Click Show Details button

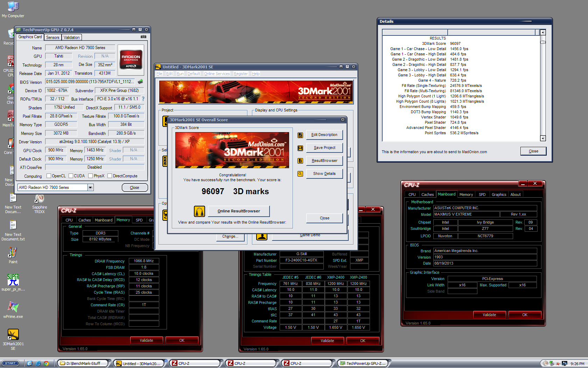point(324,174)
